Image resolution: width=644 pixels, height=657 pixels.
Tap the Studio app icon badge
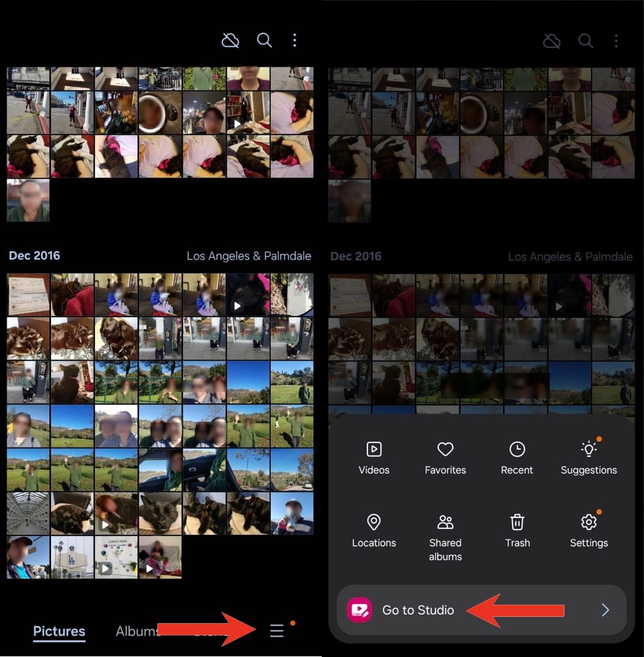(x=359, y=610)
